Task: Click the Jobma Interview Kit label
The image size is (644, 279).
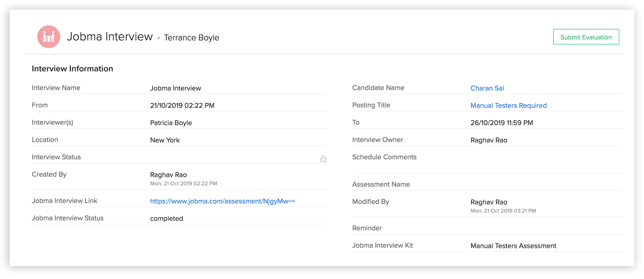Action: pyautogui.click(x=382, y=245)
